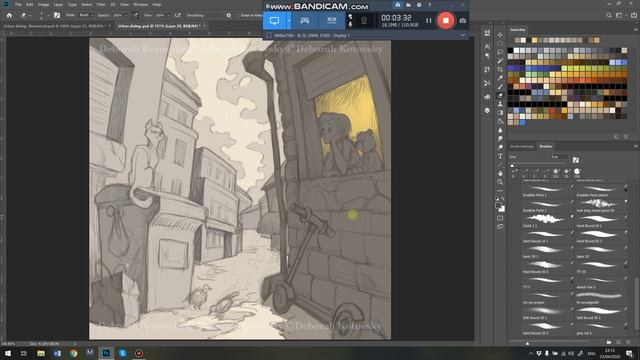Select the Blur droplet tool

pos(500,130)
